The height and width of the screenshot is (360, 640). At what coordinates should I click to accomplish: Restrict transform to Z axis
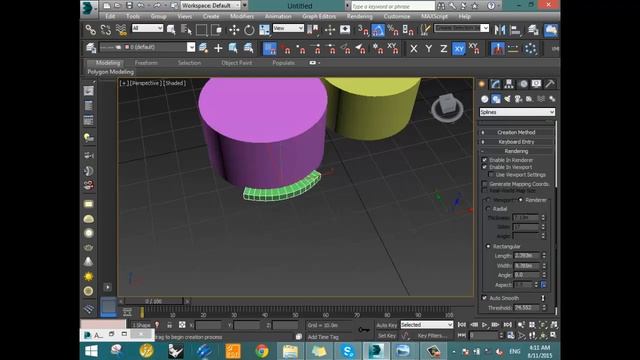point(443,49)
